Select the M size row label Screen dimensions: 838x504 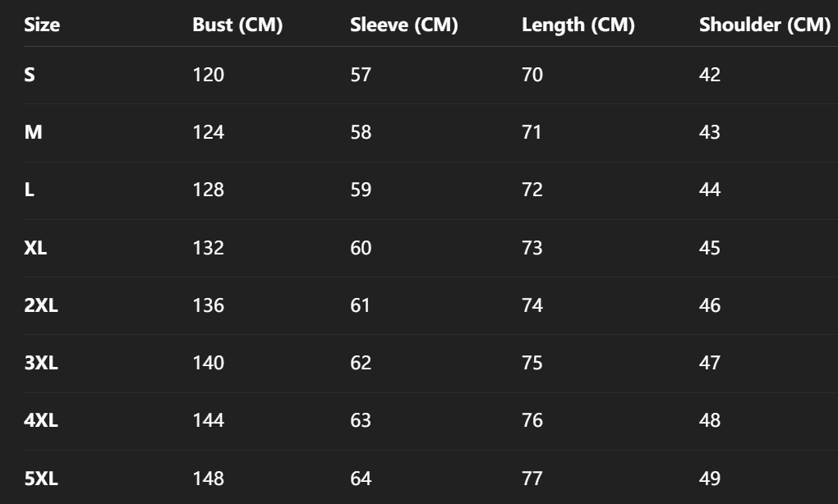33,132
